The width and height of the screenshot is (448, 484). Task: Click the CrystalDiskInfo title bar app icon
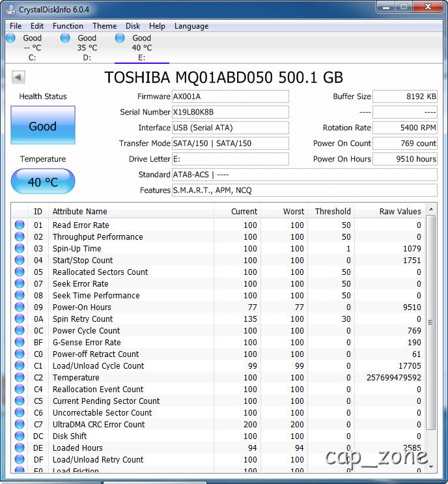(10, 10)
